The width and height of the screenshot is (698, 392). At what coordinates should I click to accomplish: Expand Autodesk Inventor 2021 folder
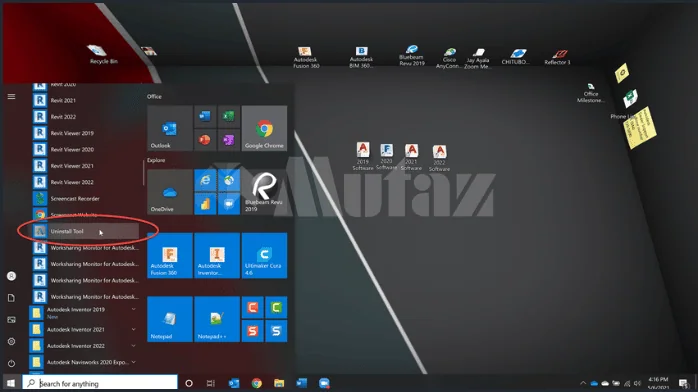(85, 330)
